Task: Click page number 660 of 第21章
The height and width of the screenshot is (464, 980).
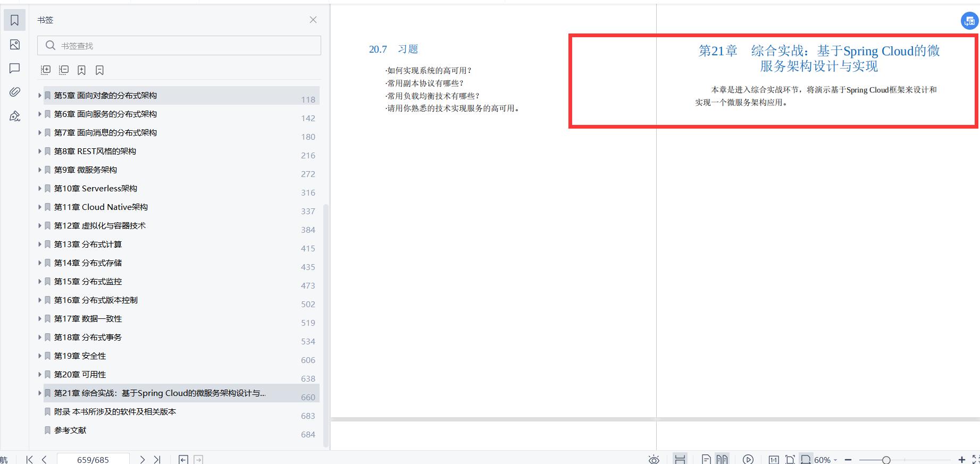Action: 308,397
